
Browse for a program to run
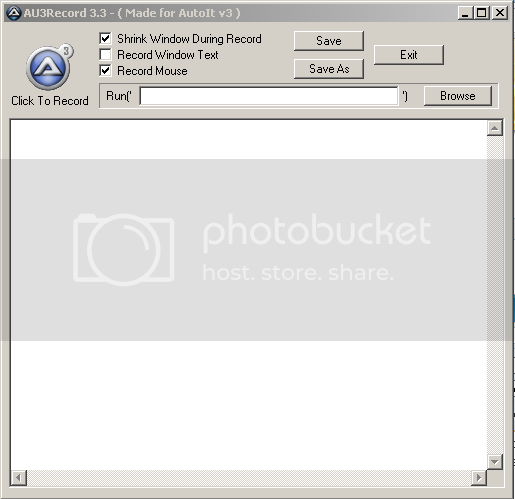(x=458, y=96)
